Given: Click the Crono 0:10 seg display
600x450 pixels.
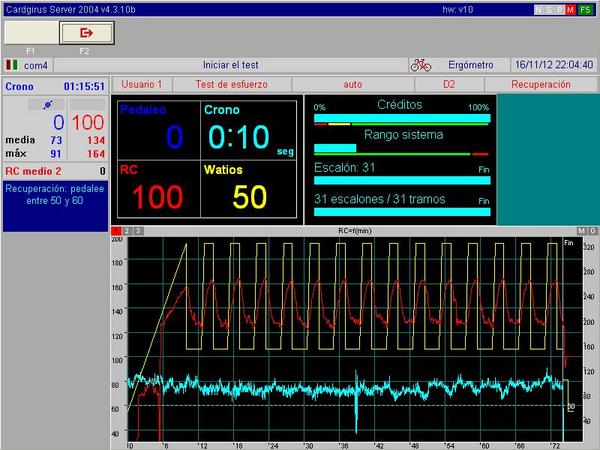Looking at the screenshot, I should (x=249, y=130).
